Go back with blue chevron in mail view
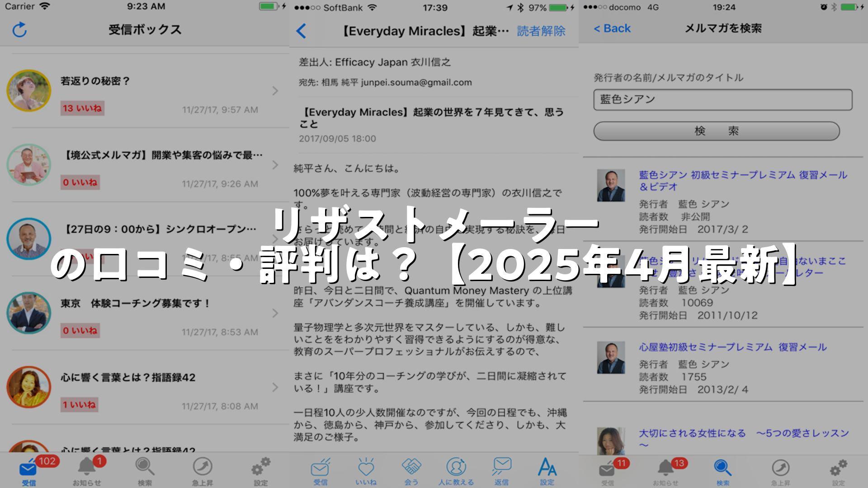868x488 pixels. pyautogui.click(x=302, y=31)
